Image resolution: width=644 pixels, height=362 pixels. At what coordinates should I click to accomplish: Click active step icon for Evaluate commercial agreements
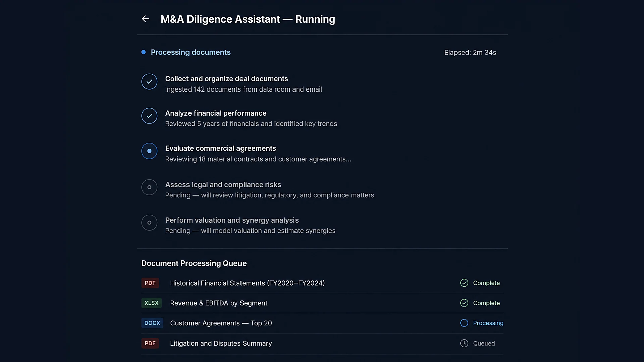tap(149, 151)
